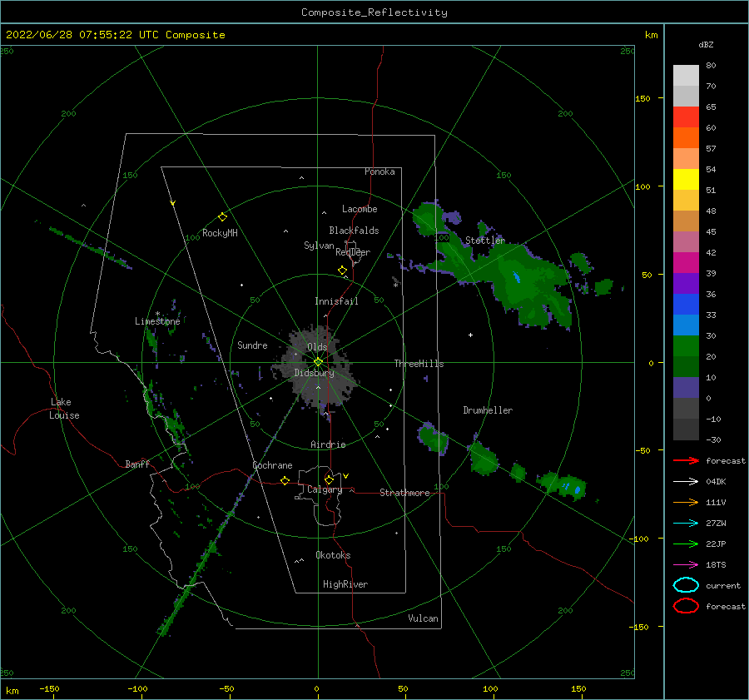749x700 pixels.
Task: Click the RockyMH label
Action: pos(220,233)
